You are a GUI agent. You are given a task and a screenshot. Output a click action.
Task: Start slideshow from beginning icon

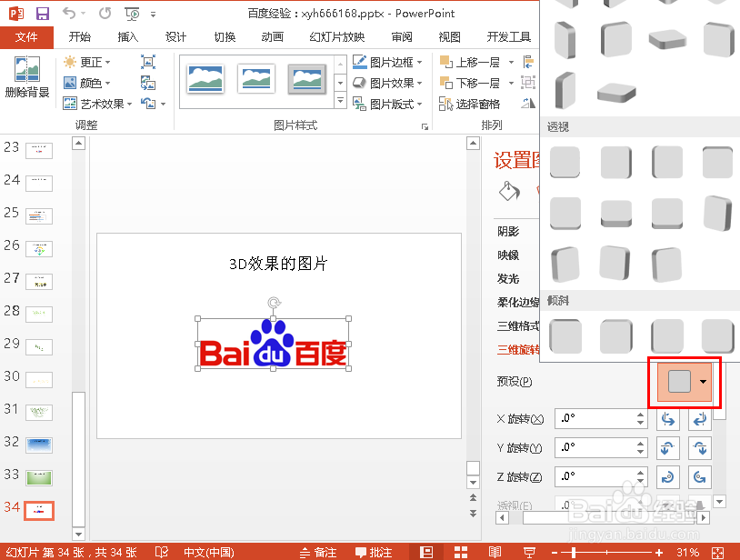click(x=132, y=14)
